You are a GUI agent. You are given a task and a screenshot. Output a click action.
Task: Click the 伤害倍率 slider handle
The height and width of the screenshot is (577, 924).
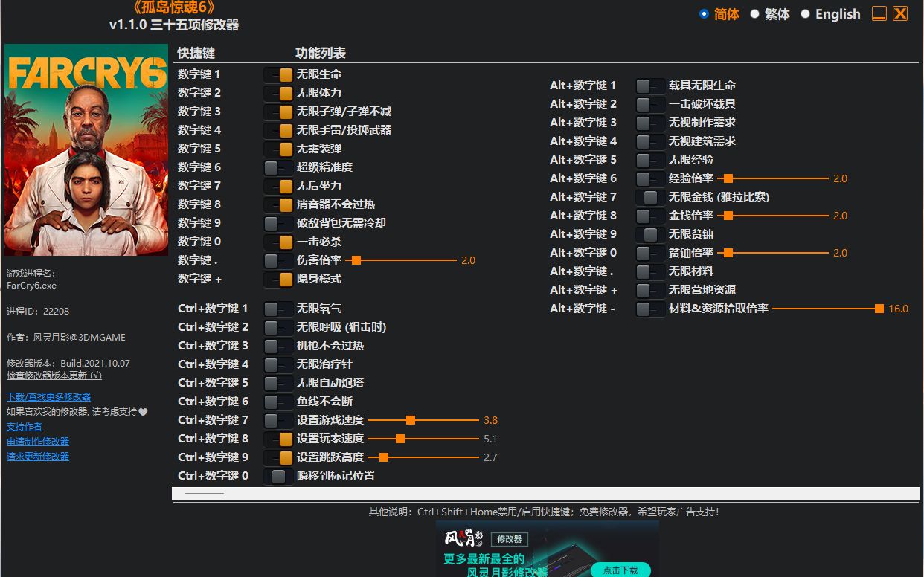pyautogui.click(x=355, y=260)
